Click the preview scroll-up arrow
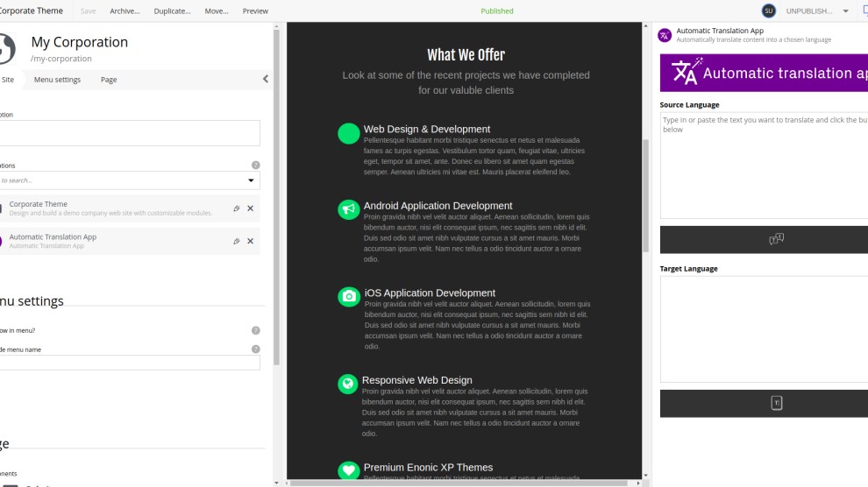 pos(645,26)
